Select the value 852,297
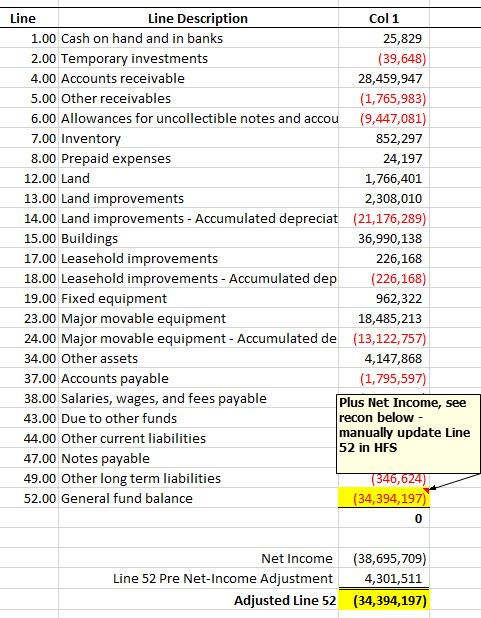This screenshot has width=481, height=618. point(384,138)
